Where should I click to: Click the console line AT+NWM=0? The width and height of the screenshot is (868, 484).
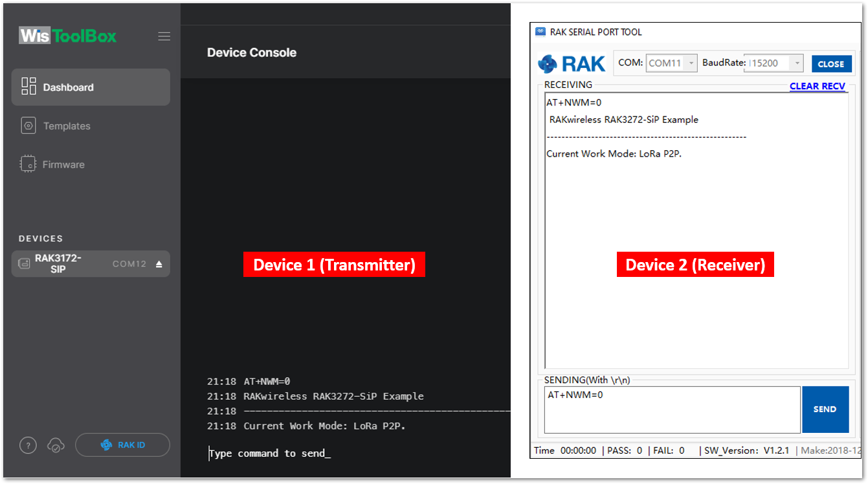(x=267, y=381)
